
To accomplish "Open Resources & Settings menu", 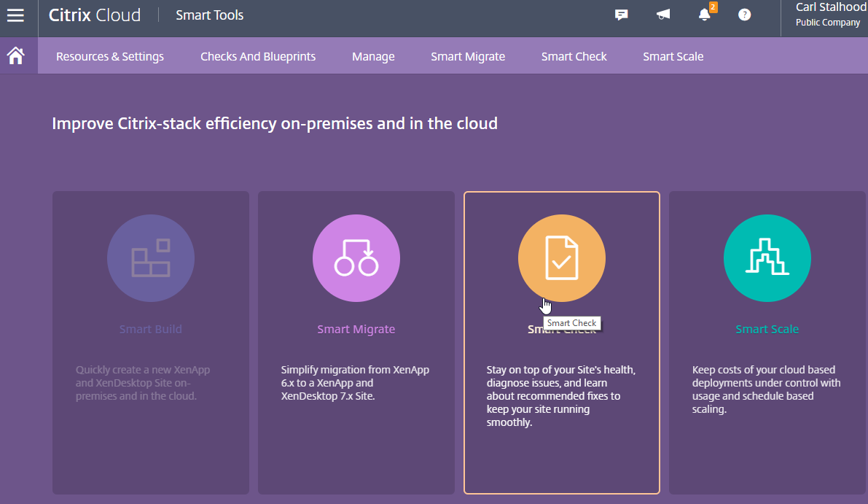I will point(109,56).
